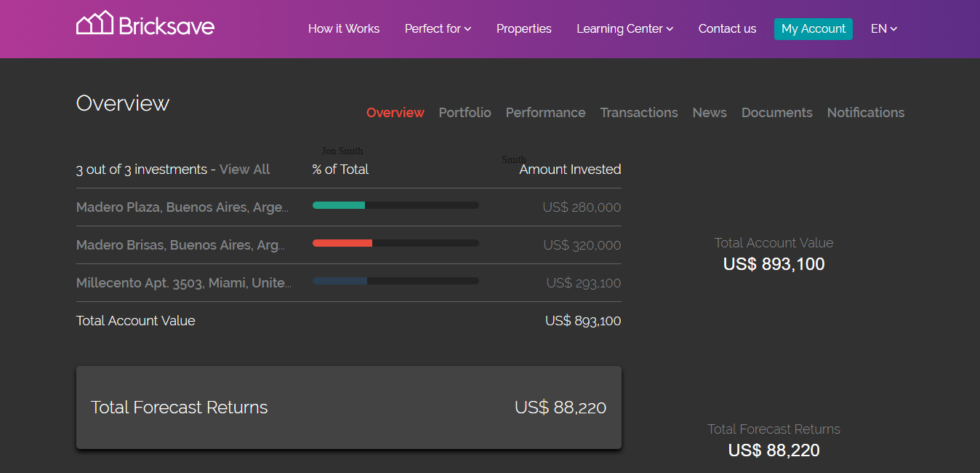Screen dimensions: 980x473
Task: Open the How it Works page
Action: [x=344, y=29]
